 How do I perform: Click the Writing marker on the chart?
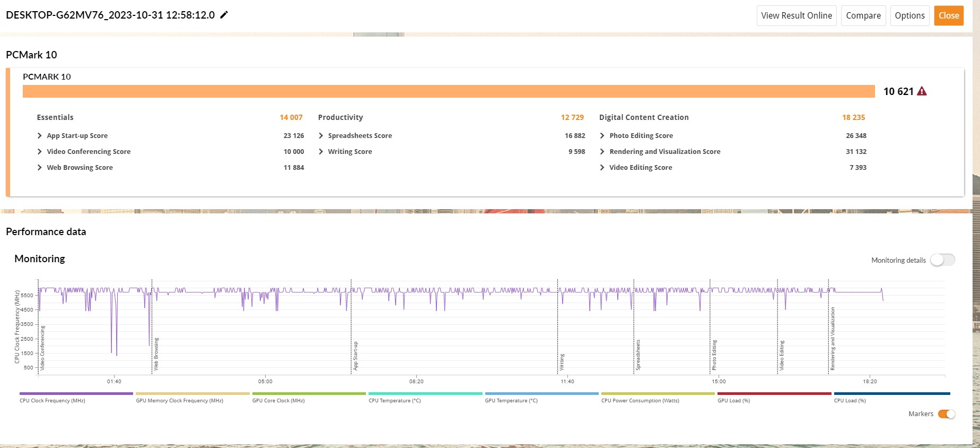point(562,362)
